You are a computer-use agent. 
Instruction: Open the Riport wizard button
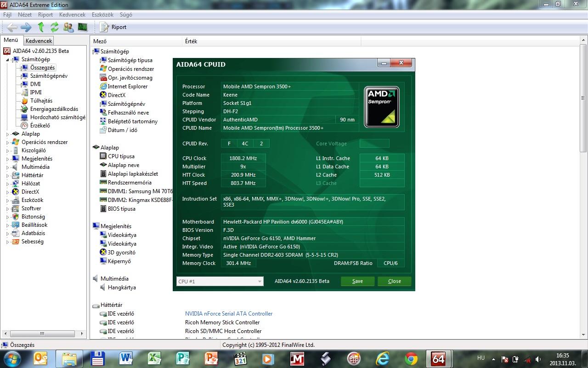(x=113, y=27)
